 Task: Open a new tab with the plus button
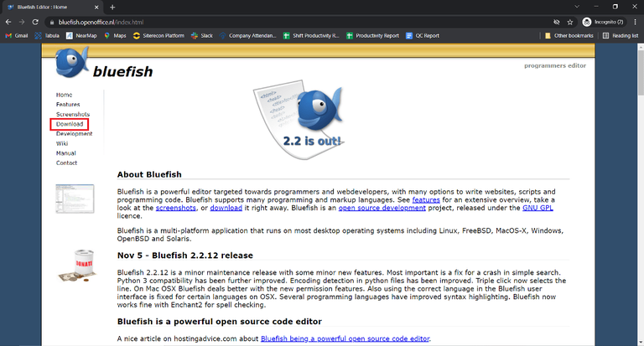click(112, 7)
